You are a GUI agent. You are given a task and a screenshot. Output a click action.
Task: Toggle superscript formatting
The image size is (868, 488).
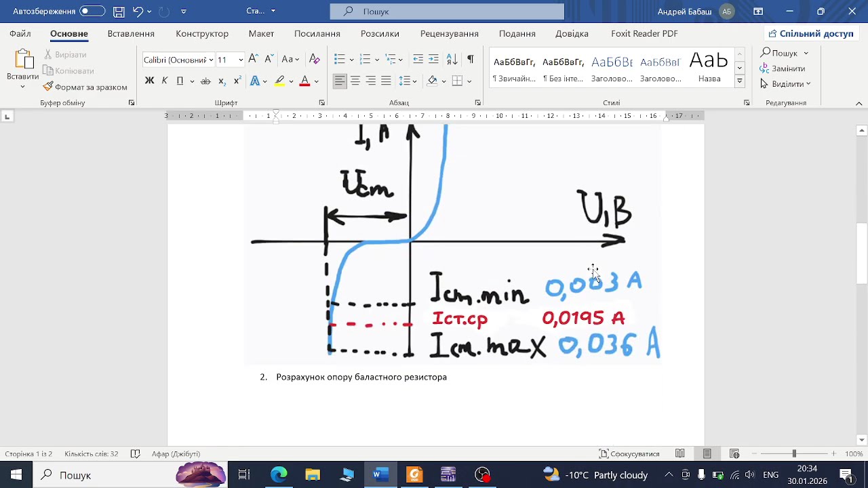(237, 81)
